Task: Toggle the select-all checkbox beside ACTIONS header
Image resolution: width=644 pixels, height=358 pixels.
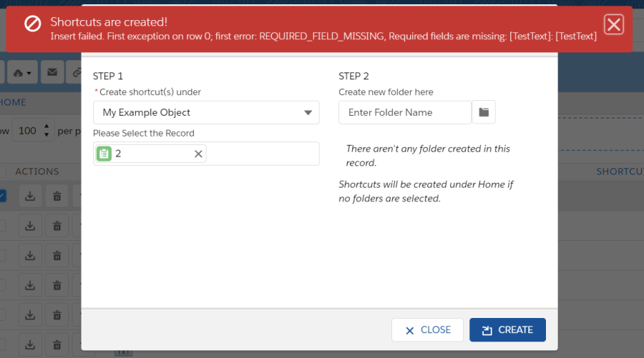Action: pyautogui.click(x=2, y=171)
